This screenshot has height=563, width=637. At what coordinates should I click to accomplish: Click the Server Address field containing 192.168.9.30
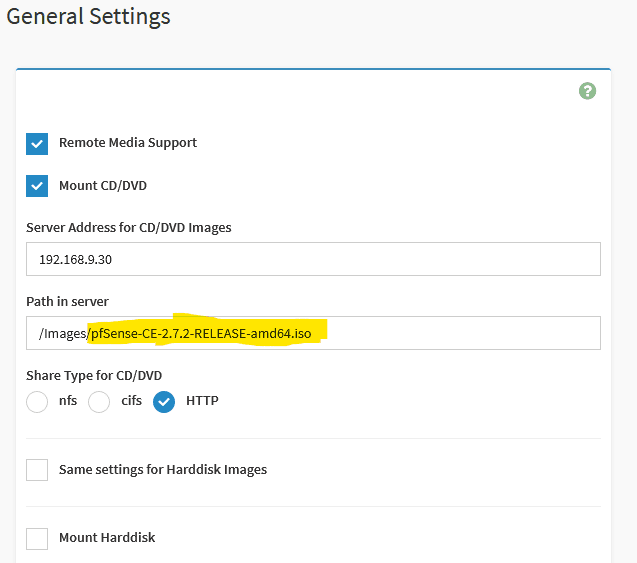click(313, 258)
